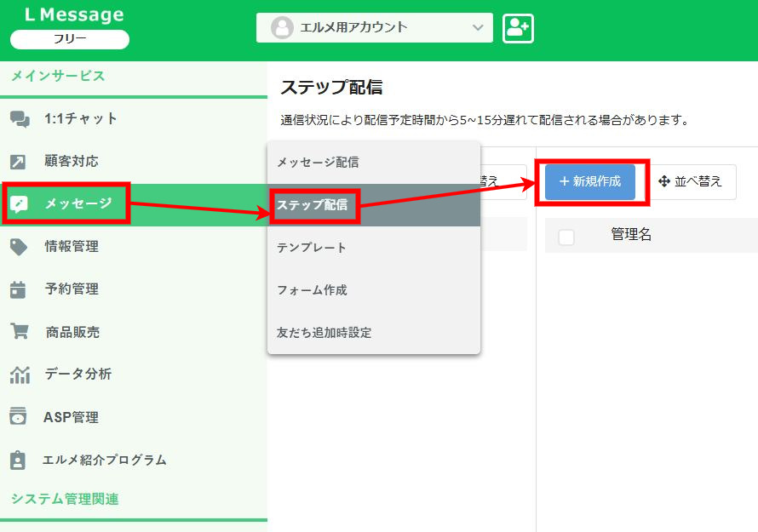The height and width of the screenshot is (532, 758).
Task: Select メッセージ配信 from the submenu
Action: tap(318, 162)
